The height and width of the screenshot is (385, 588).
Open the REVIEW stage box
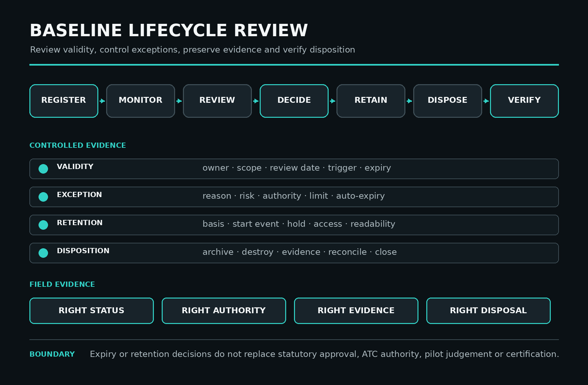tap(217, 101)
